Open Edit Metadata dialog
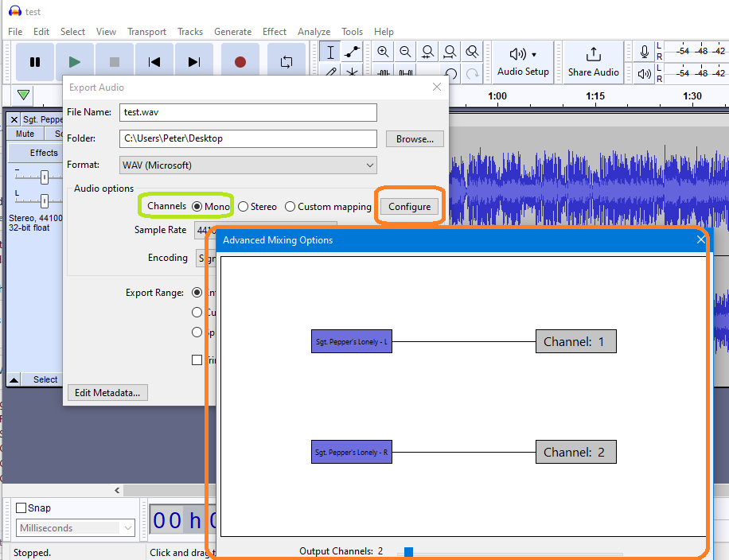Image resolution: width=729 pixels, height=560 pixels. 107,392
